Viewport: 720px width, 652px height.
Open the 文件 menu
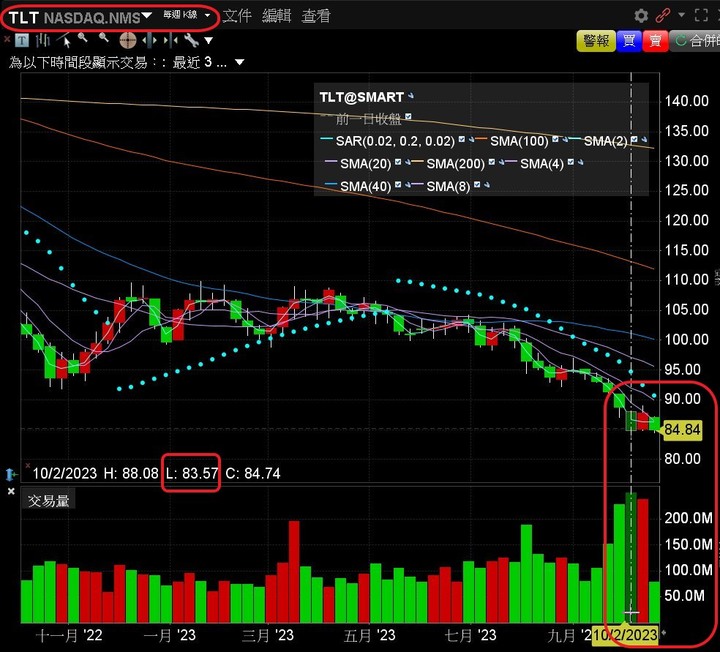tap(237, 16)
